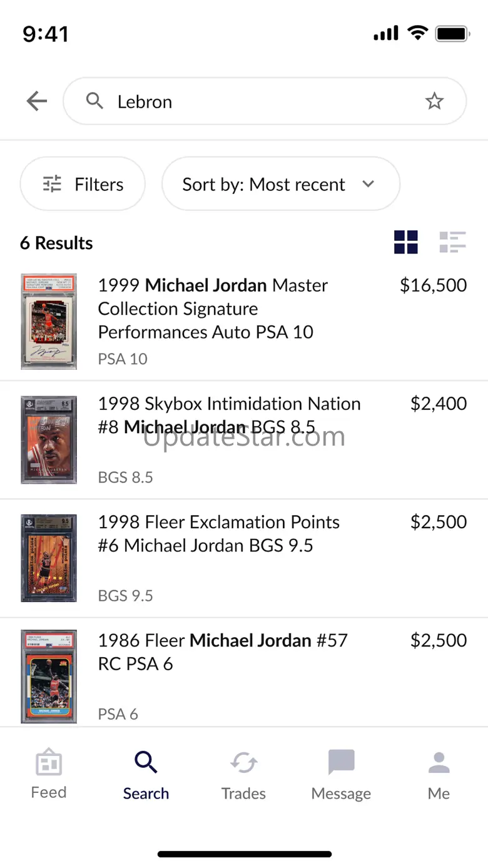Switch to grid view layout
488x868 pixels.
[x=405, y=242]
